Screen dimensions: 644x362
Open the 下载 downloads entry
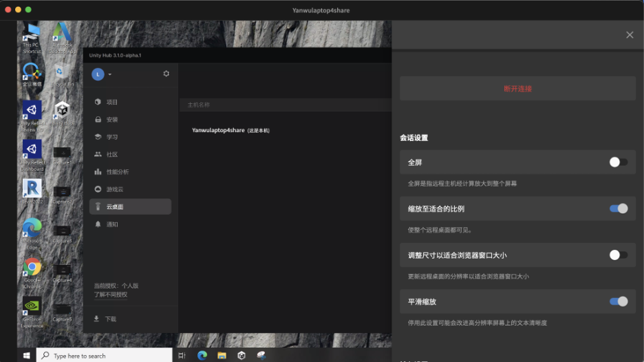105,319
